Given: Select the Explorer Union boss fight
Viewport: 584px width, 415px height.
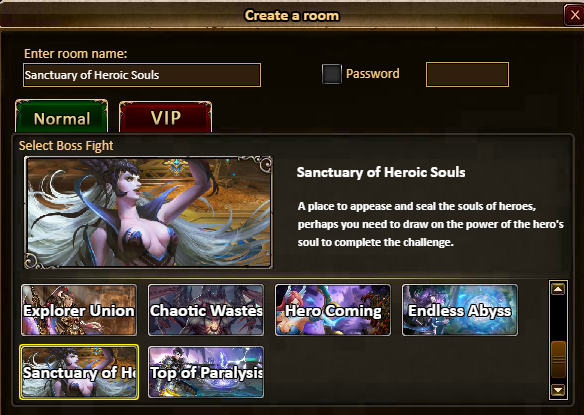Looking at the screenshot, I should [79, 310].
